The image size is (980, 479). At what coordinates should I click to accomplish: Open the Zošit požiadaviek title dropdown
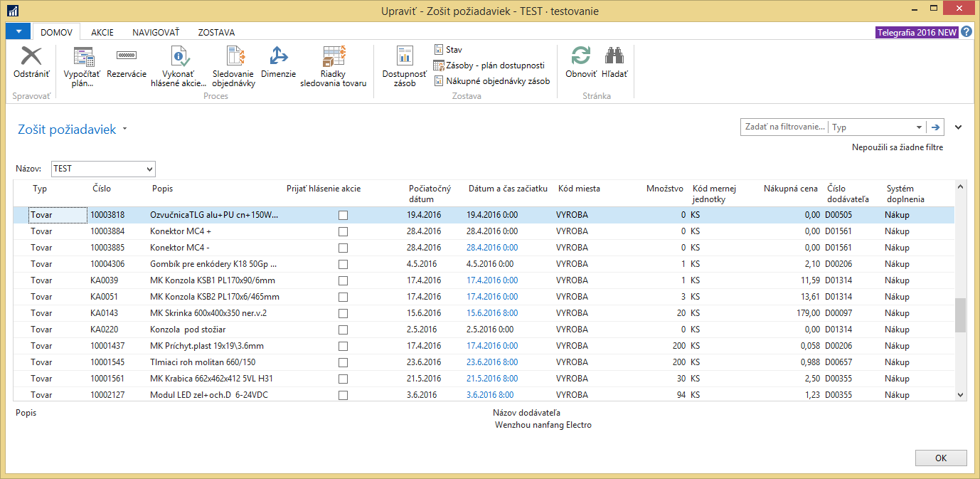[x=124, y=130]
